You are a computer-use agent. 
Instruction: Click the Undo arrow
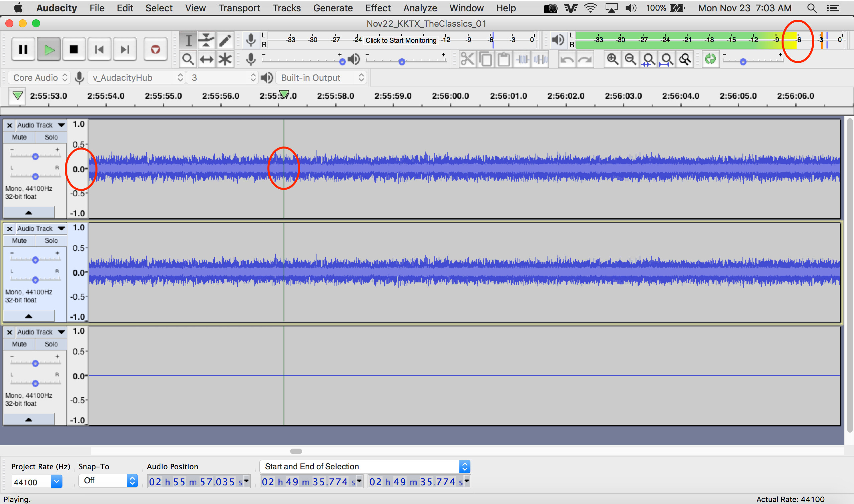(567, 59)
